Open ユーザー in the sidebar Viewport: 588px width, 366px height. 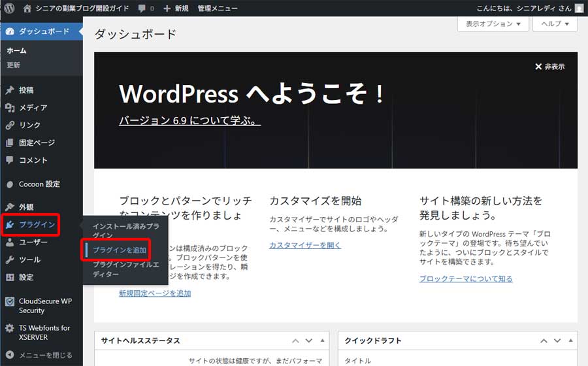click(x=33, y=242)
